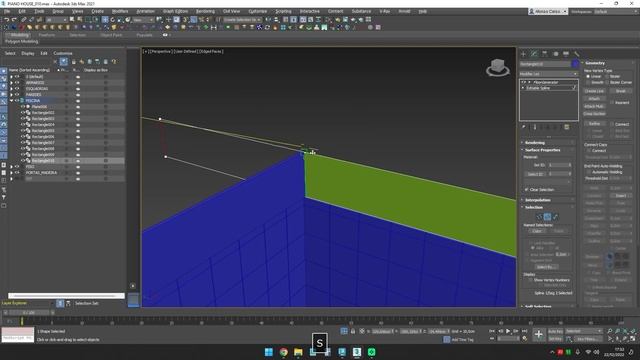640x360 pixels.
Task: Open the Modifier List dropdown
Action: click(549, 74)
